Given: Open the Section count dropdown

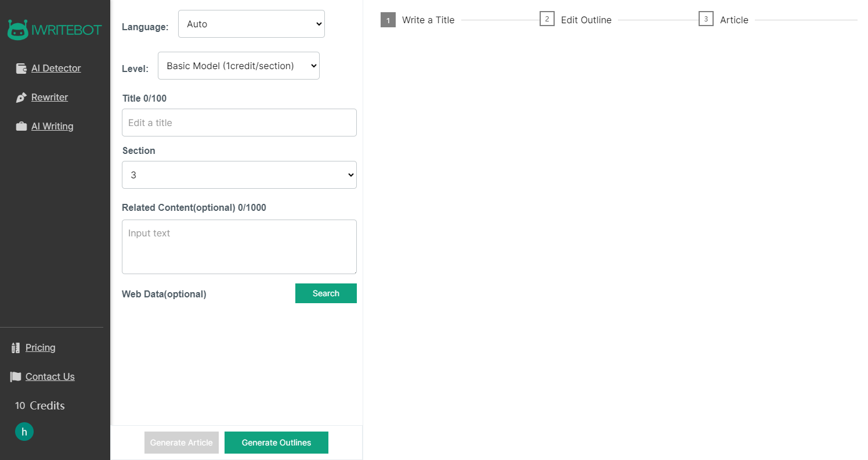Looking at the screenshot, I should point(239,175).
